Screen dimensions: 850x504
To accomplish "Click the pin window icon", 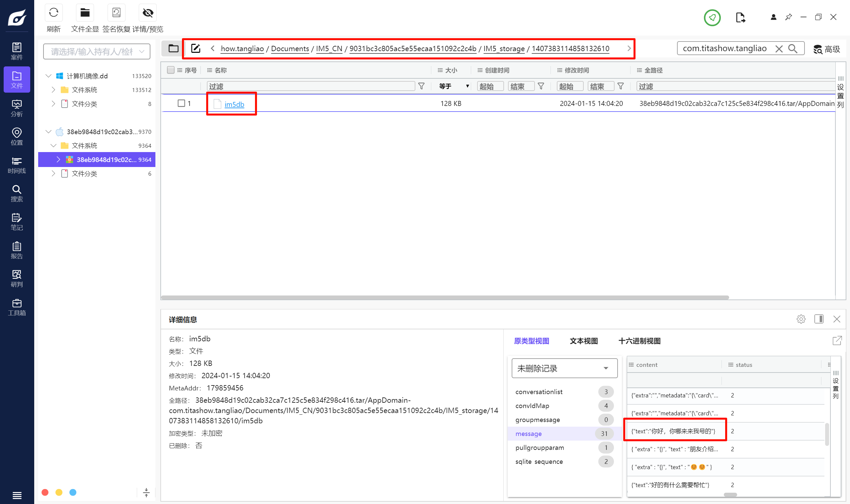I will coord(788,17).
